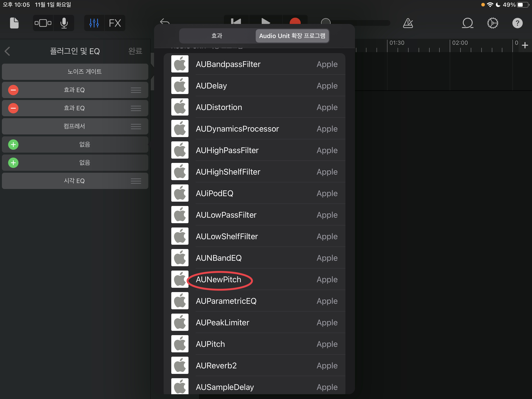532x399 pixels.
Task: Tap Apple logo icon beside AUReverb2
Action: click(x=180, y=366)
